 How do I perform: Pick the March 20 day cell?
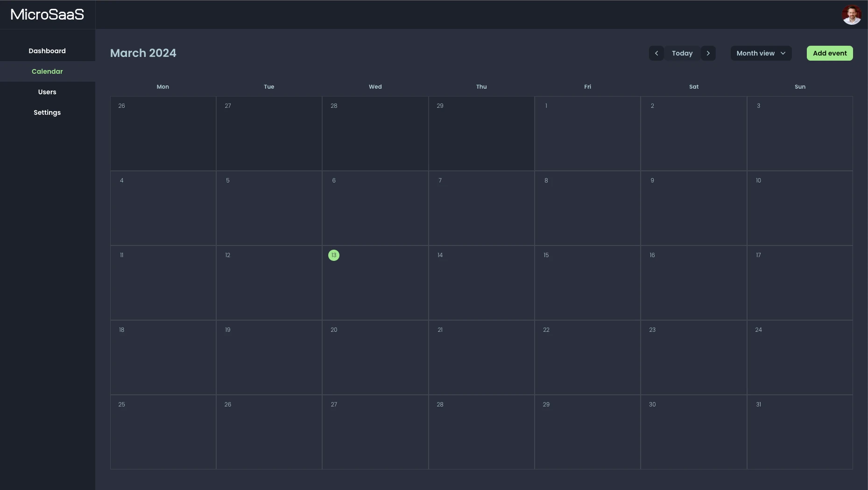pos(375,357)
